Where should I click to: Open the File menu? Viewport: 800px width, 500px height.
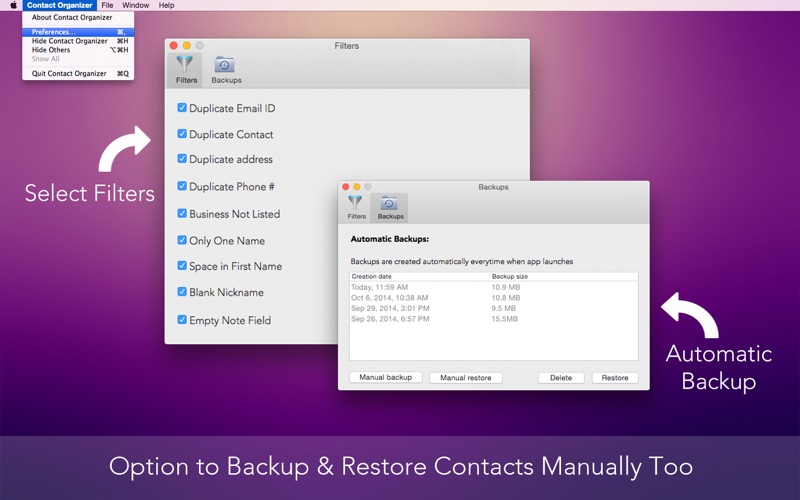107,5
